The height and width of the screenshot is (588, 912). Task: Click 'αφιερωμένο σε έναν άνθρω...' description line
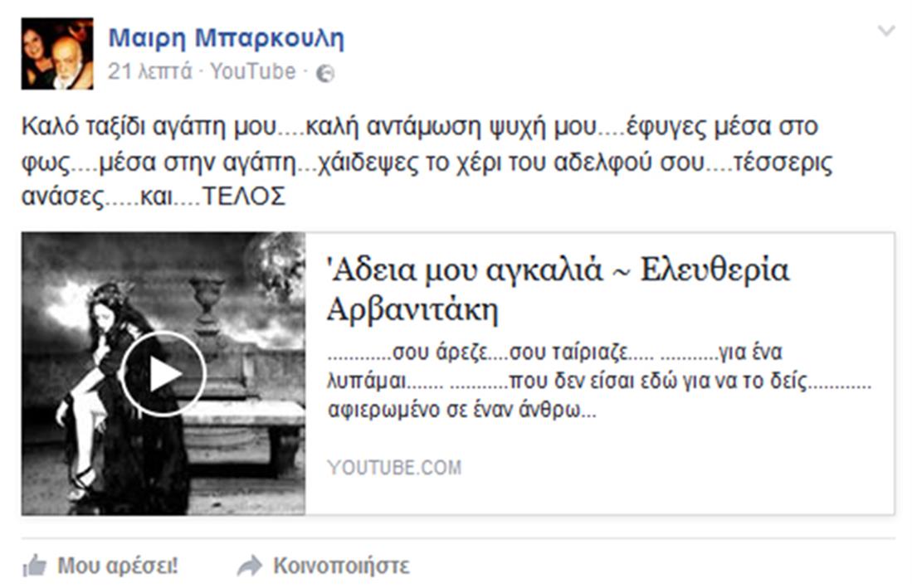click(462, 410)
